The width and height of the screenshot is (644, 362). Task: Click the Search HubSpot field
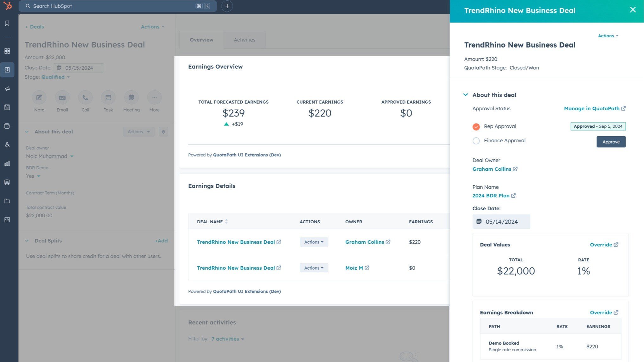[x=117, y=6]
